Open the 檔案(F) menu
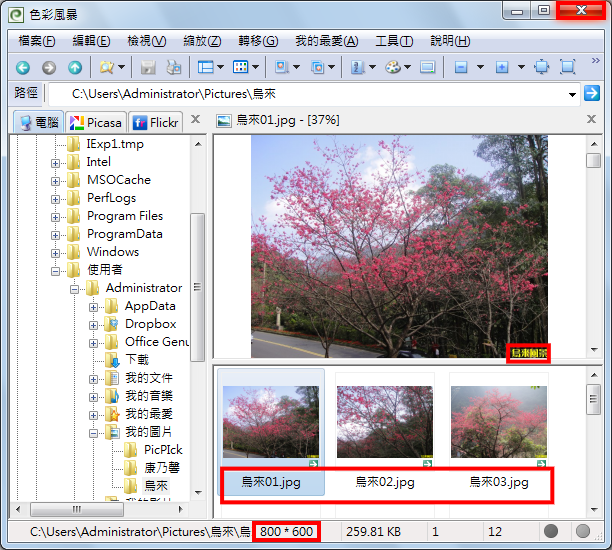The height and width of the screenshot is (550, 612). pos(37,41)
